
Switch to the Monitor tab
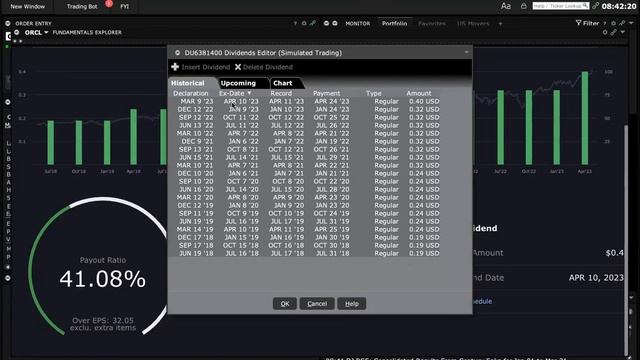click(358, 24)
